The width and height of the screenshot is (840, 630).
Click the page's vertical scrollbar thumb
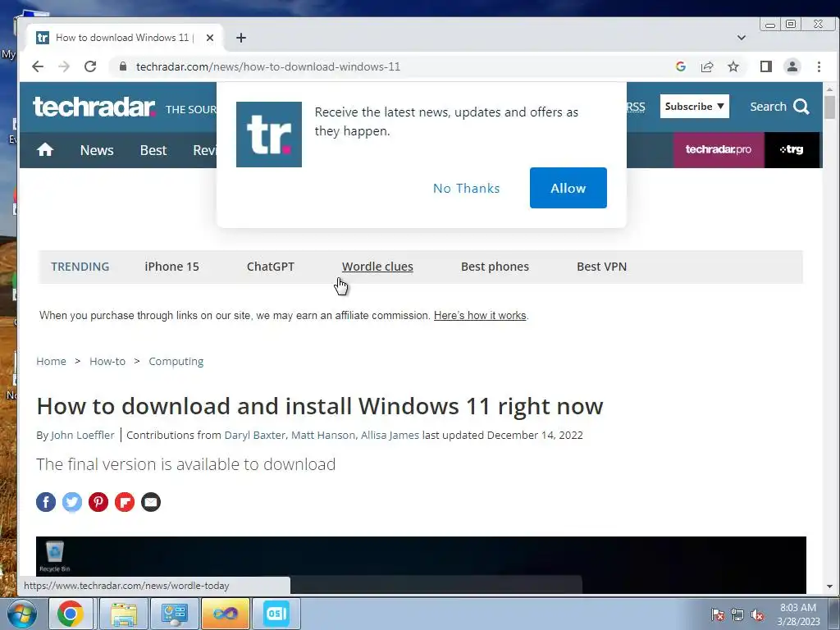coord(830,107)
